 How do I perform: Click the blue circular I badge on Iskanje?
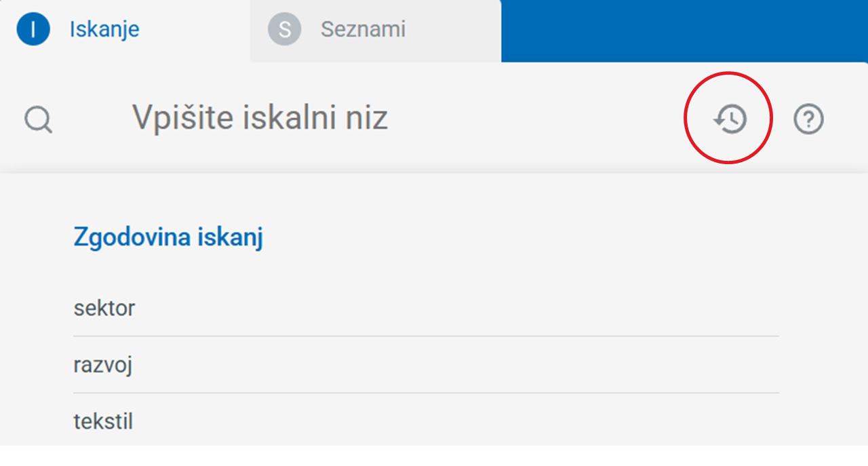point(33,28)
